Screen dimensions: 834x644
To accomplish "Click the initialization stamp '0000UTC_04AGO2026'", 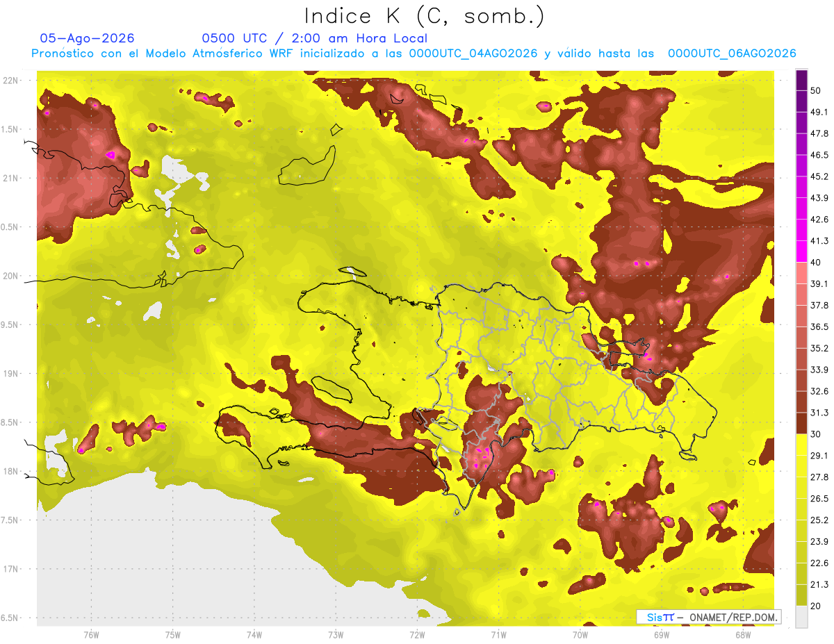I will point(474,53).
